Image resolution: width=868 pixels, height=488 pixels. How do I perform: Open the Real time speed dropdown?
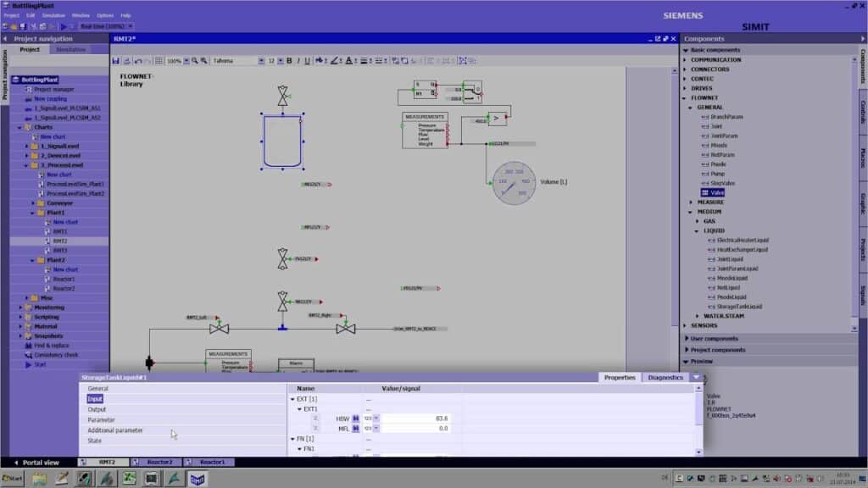coord(131,26)
